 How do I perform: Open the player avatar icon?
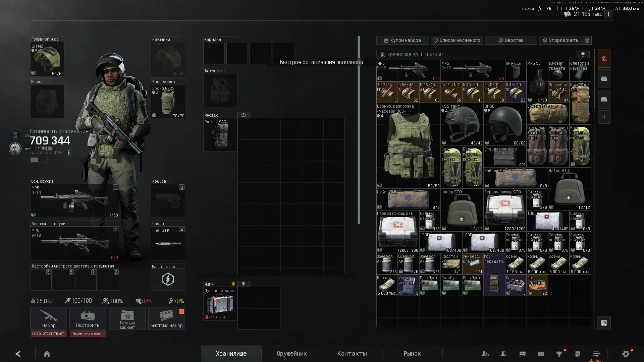click(x=15, y=148)
